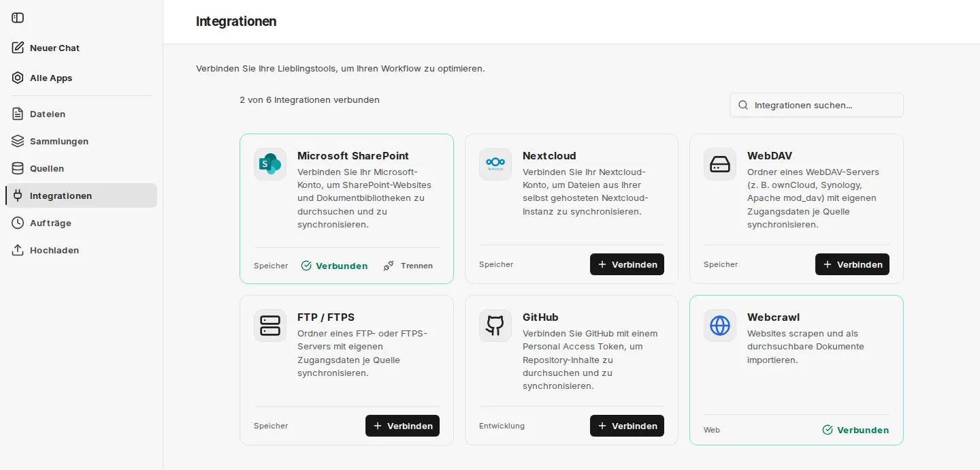Click the '2 von 6 Integrationen verbunden' text

click(x=310, y=99)
